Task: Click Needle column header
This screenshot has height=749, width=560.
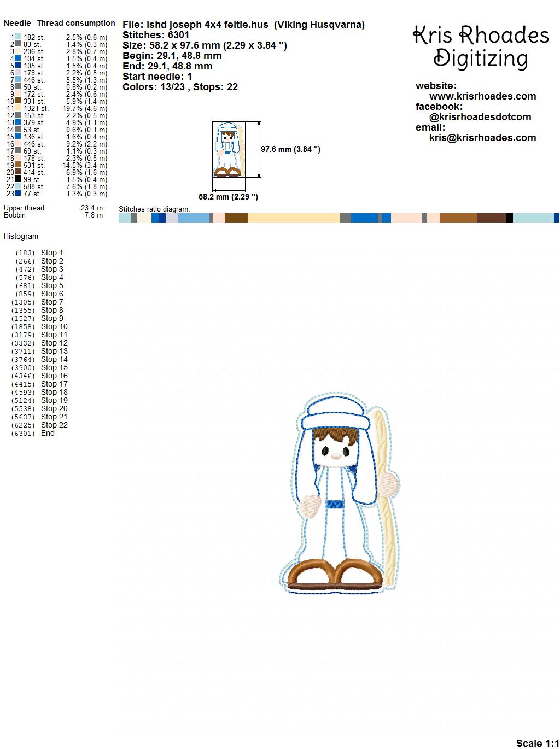Action: tap(17, 23)
